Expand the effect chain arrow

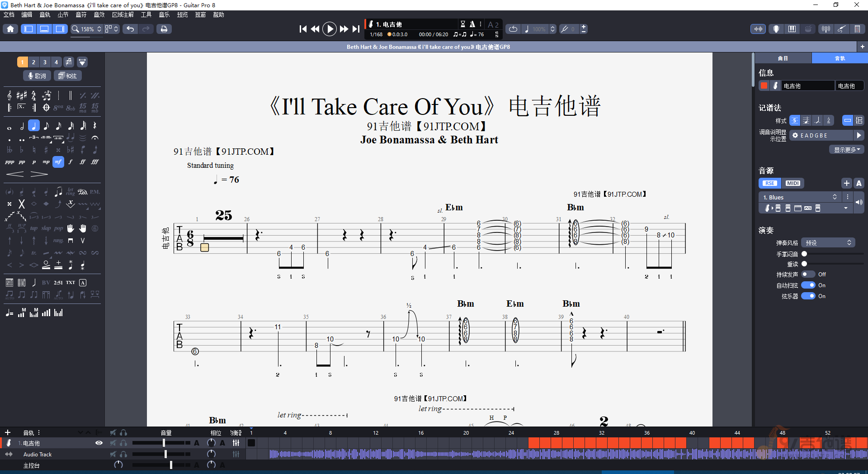click(x=846, y=208)
